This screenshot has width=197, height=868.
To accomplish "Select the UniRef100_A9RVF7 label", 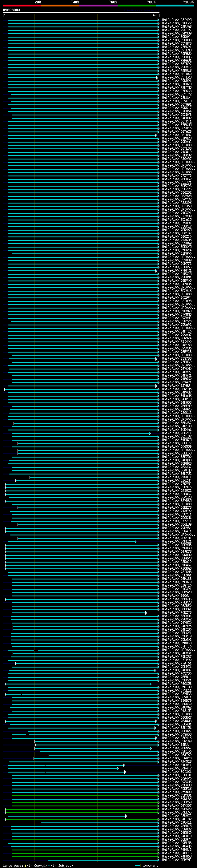I will (x=177, y=67).
